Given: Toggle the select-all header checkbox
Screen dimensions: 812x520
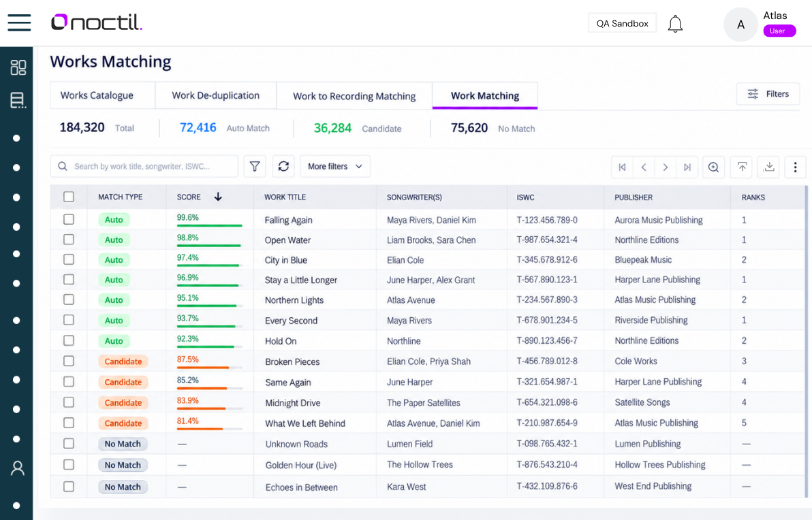Looking at the screenshot, I should pyautogui.click(x=69, y=197).
